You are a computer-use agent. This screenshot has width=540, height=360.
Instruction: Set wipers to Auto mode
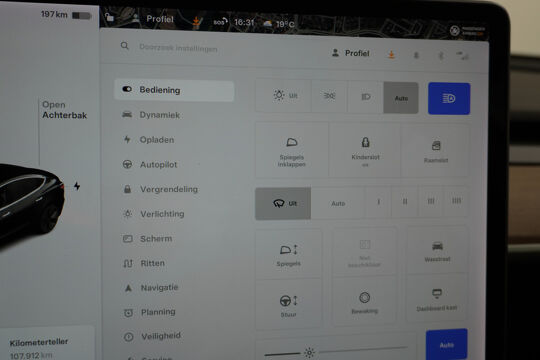point(338,203)
